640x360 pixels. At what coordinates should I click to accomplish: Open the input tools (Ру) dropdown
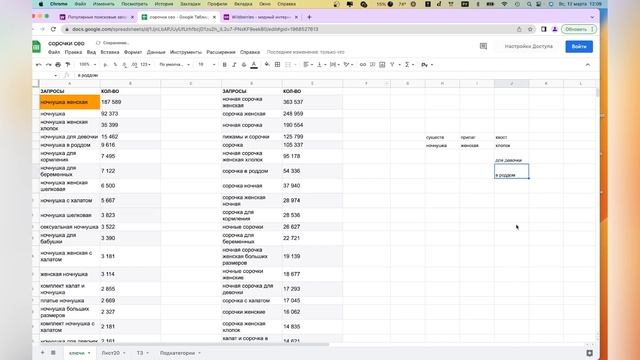[427, 64]
